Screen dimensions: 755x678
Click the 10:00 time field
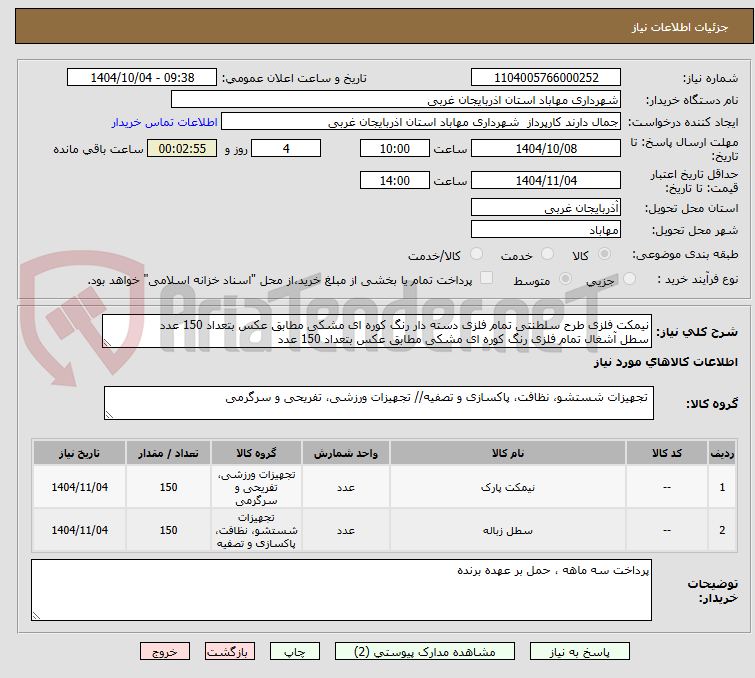point(395,148)
